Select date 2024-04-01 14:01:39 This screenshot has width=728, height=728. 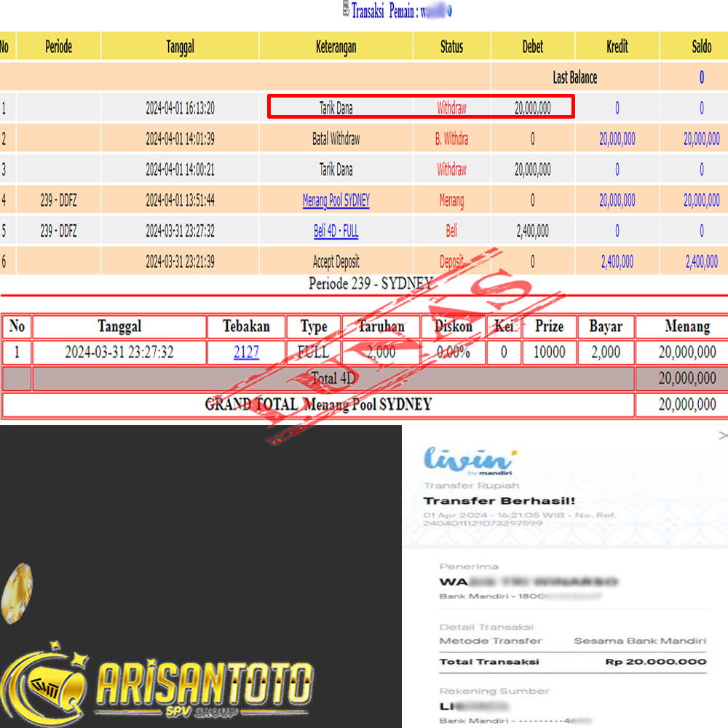pyautogui.click(x=180, y=139)
